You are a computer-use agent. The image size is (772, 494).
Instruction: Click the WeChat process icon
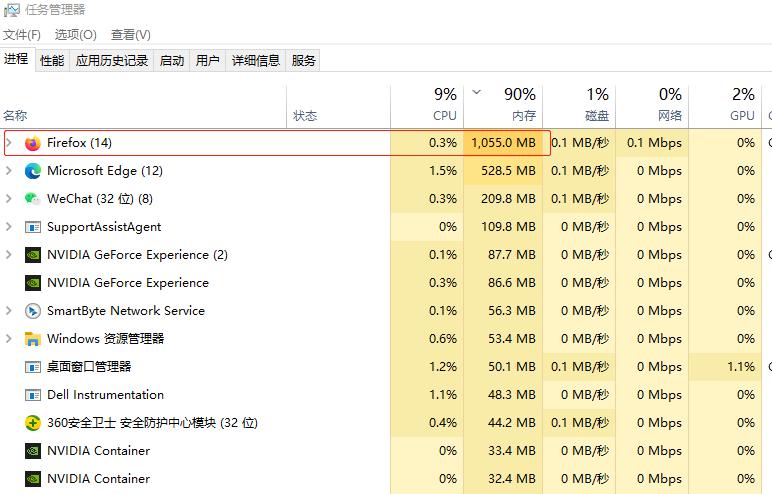click(32, 199)
